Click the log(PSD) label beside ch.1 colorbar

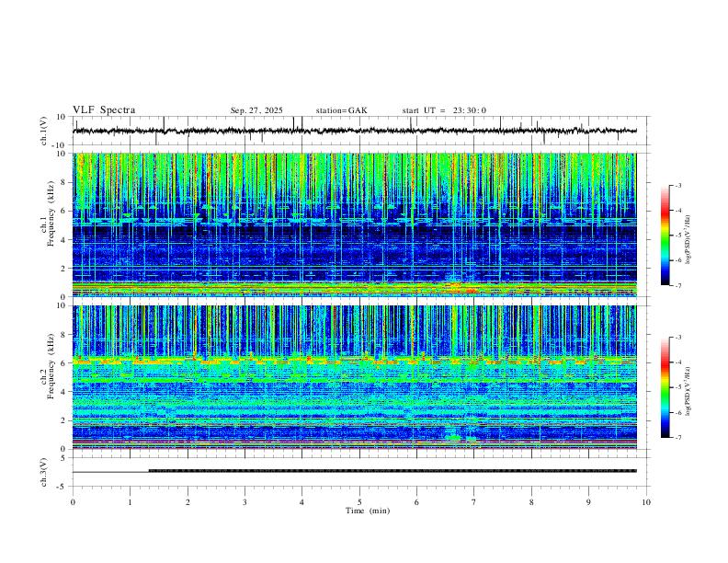[x=688, y=240]
